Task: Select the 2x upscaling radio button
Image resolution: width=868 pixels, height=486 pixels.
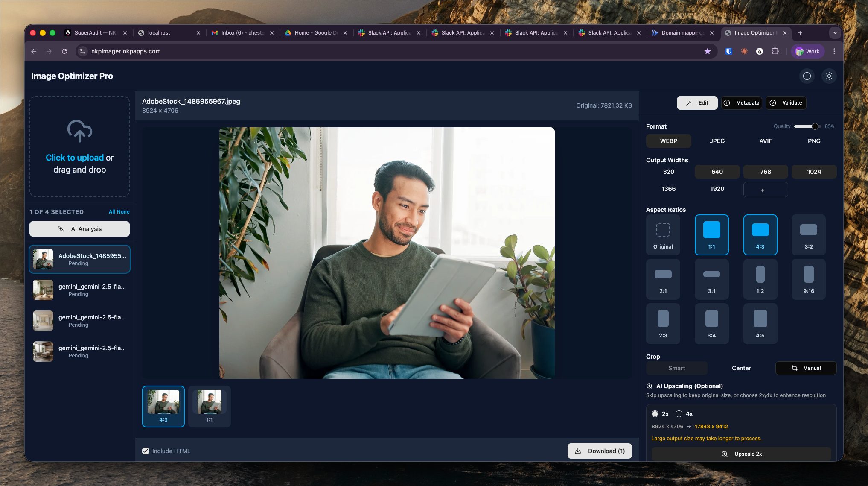Action: [x=655, y=414]
